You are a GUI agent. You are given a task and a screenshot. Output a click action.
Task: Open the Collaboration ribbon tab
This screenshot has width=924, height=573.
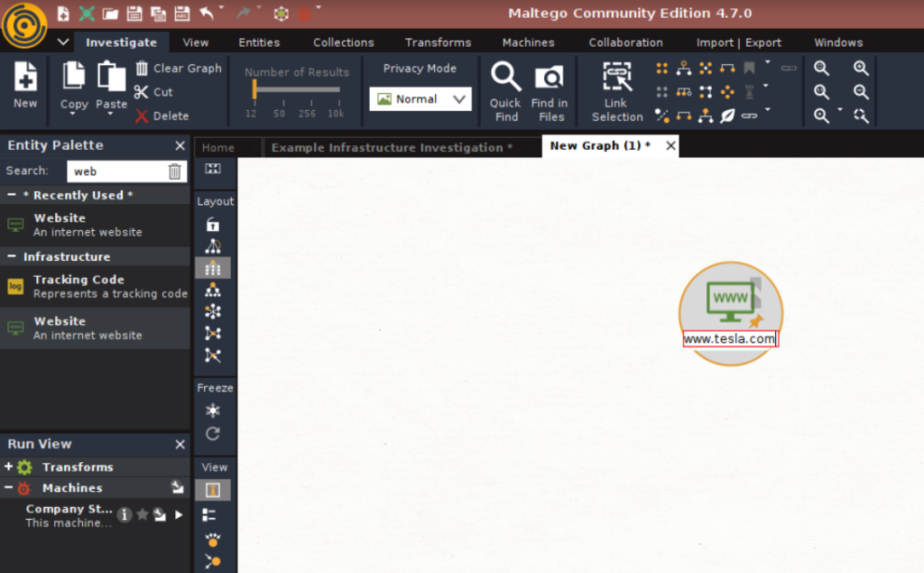pyautogui.click(x=626, y=42)
